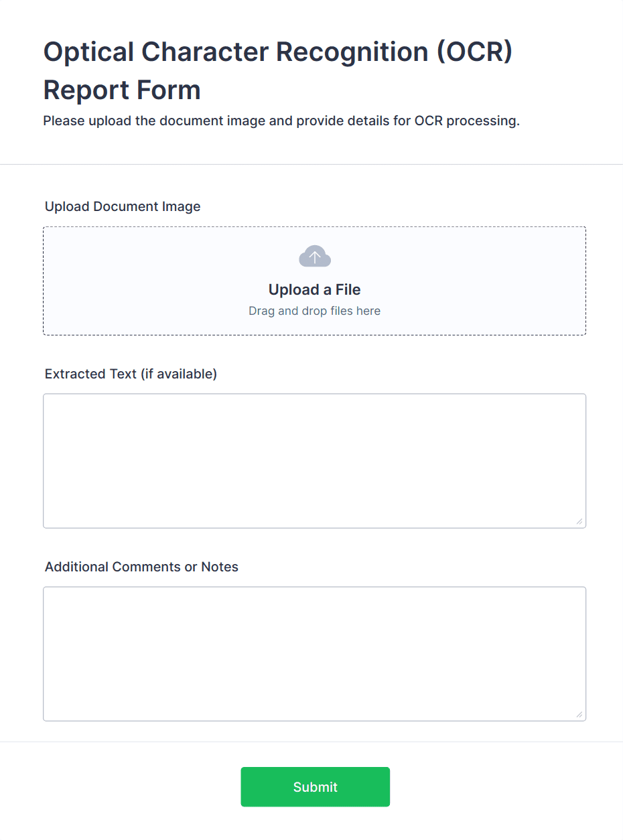Click the upward arrow inside the cloud
The width and height of the screenshot is (623, 840).
point(315,257)
